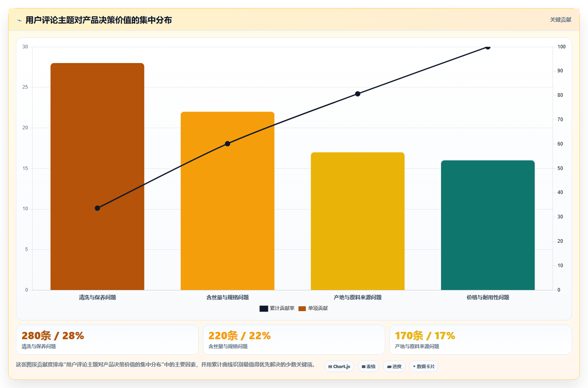Screen dimensions: 588x388
Task: Click the x-axis label 价格与耐用性问题
Action: point(488,298)
